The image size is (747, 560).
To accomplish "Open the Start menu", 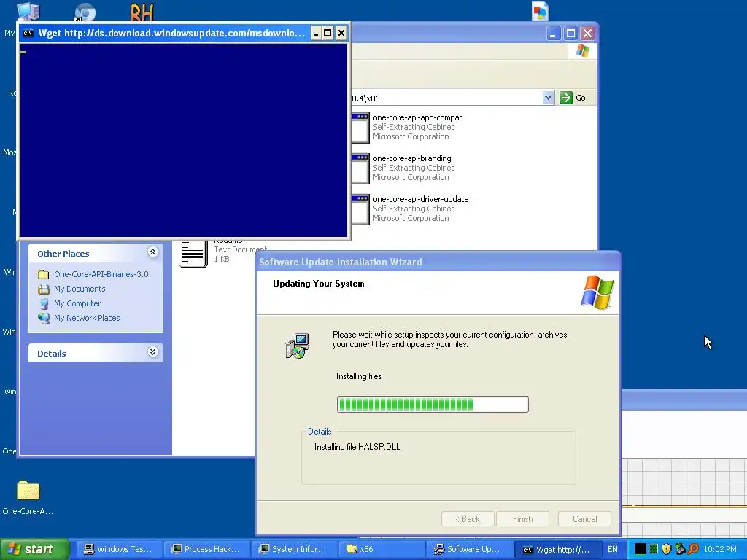I will click(x=34, y=549).
